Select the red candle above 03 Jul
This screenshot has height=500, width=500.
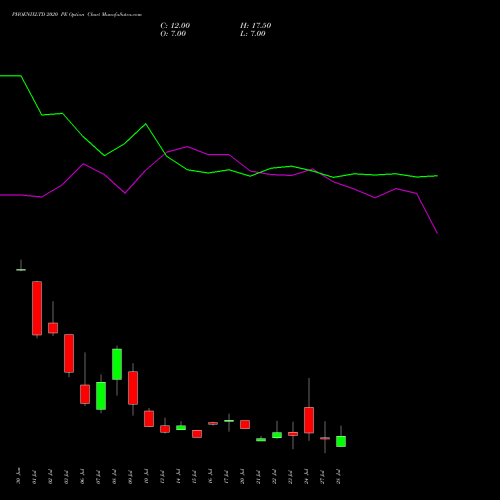[x=69, y=353]
